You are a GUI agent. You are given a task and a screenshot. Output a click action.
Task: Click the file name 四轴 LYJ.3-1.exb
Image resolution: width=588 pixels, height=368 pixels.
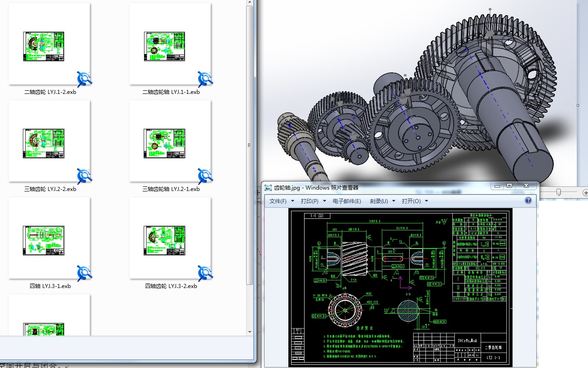pos(50,286)
